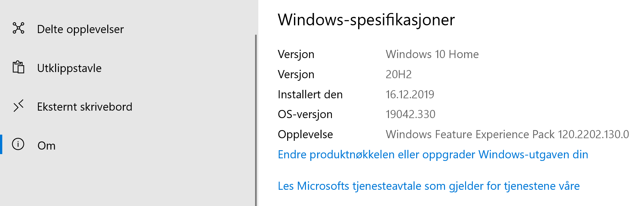Click the Eksternt skrivebord remote desktop icon
The image size is (644, 206).
coord(18,106)
